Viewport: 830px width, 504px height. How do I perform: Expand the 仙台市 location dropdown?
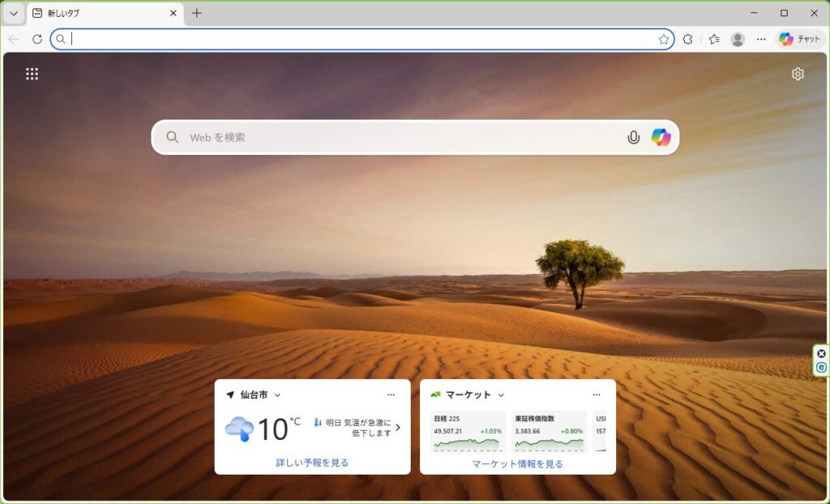[x=276, y=395]
